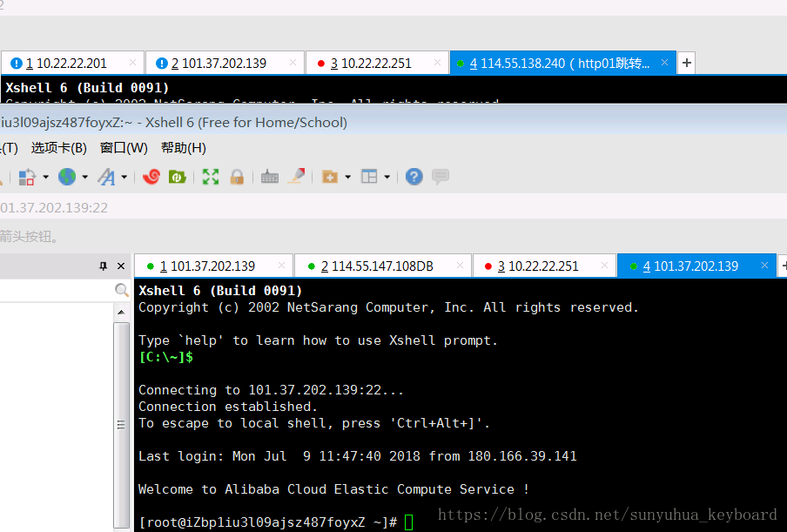Click the side panel vertical scrollbar thumb
Screen dimensions: 787x532
[x=121, y=425]
